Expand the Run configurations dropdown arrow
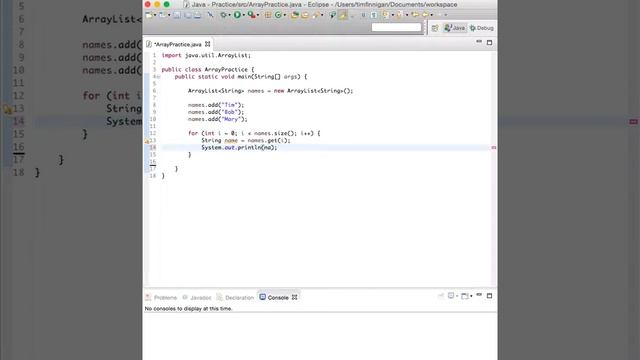The width and height of the screenshot is (640, 360). click(x=244, y=15)
